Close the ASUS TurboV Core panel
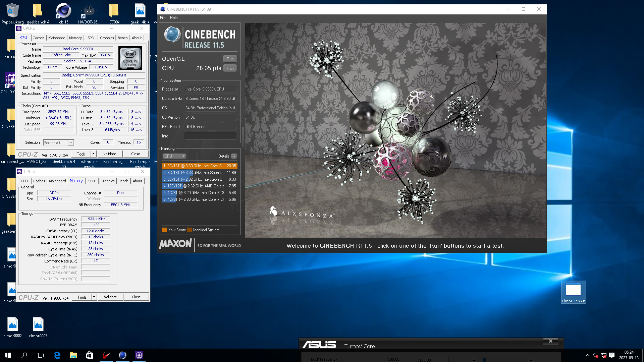The image size is (644, 362). click(x=550, y=341)
